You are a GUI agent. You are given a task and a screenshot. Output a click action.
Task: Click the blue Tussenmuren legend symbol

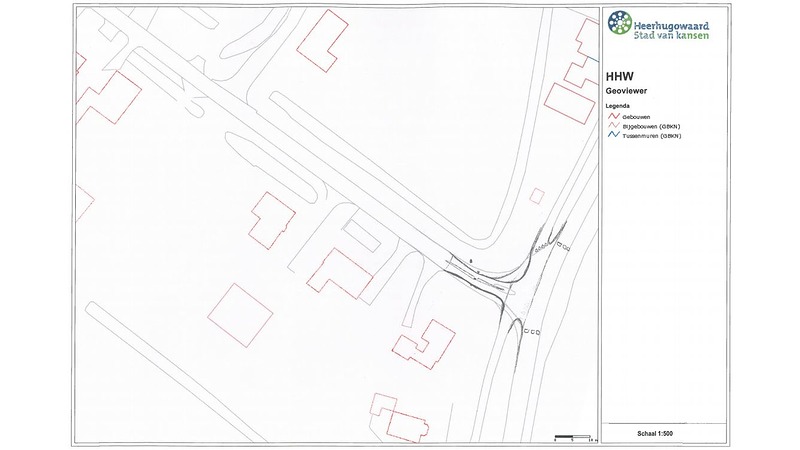click(612, 135)
